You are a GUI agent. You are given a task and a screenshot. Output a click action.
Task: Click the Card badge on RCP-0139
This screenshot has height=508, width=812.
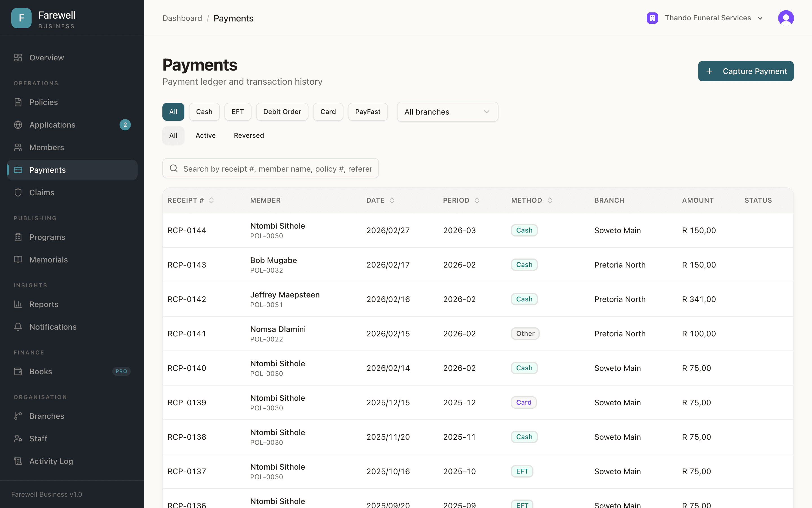click(524, 402)
